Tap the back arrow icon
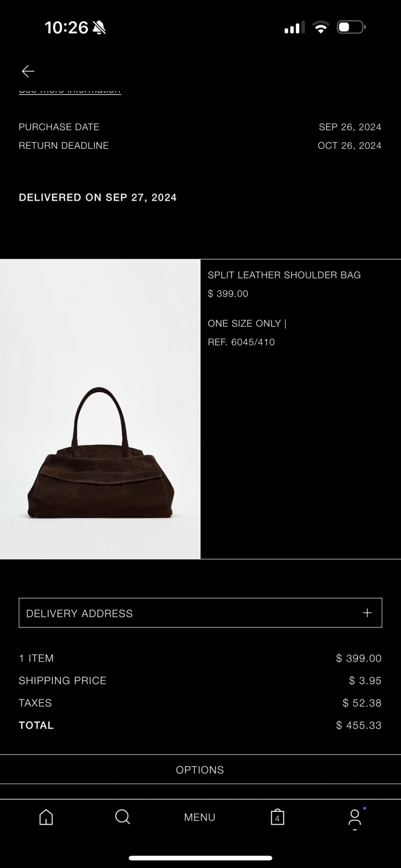Screen dimensions: 401x868 click(28, 71)
